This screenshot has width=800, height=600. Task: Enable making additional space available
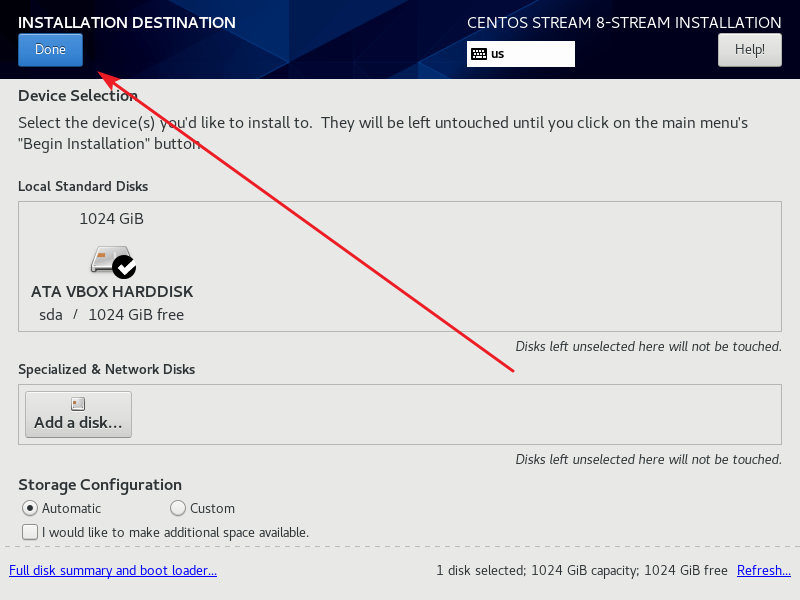click(x=29, y=531)
